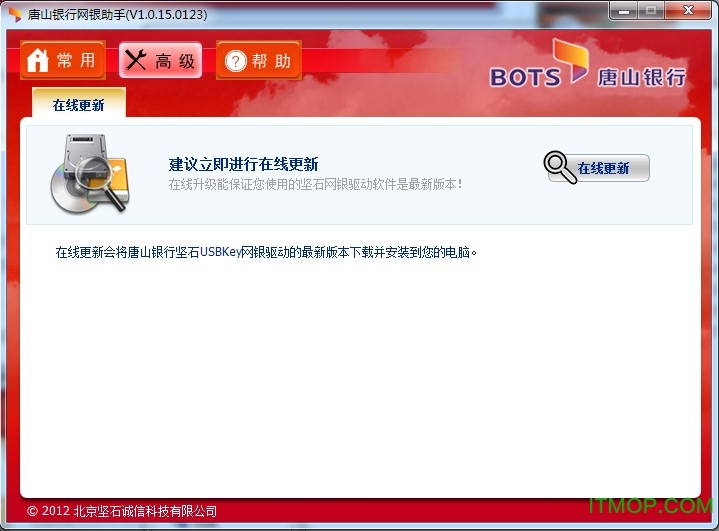Click the 在线更新 button with magnifier
Image resolution: width=719 pixels, height=531 pixels.
pos(597,168)
